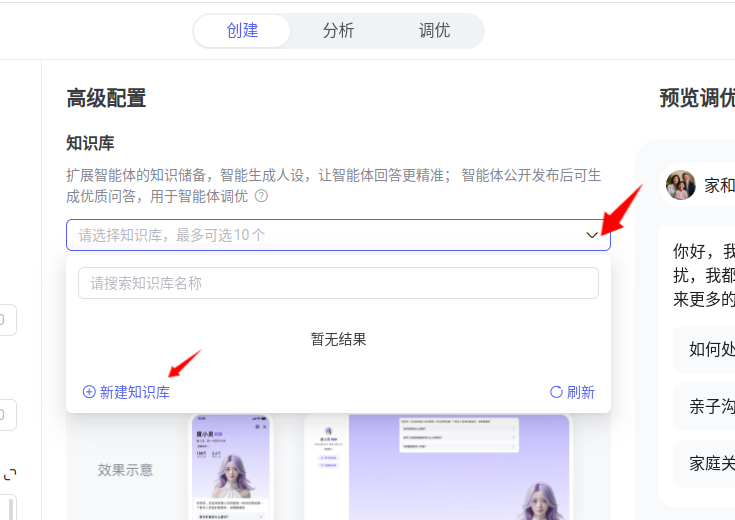This screenshot has height=520, width=735.
Task: Click the 预览调优 heading
Action: click(697, 98)
